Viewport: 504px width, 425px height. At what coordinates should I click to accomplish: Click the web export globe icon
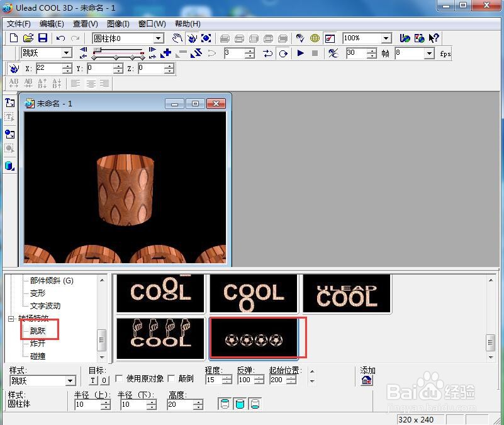405,38
